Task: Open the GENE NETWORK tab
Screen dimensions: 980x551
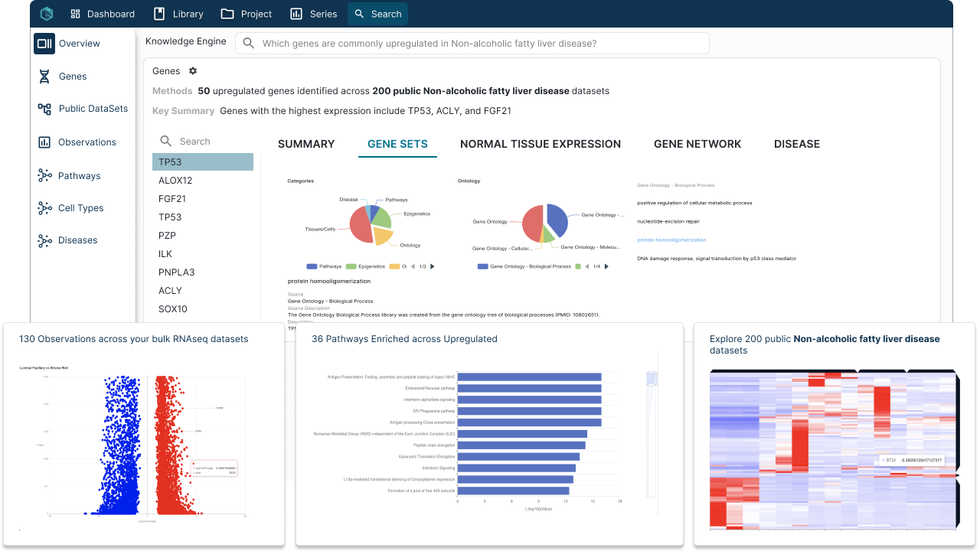Action: [x=697, y=144]
